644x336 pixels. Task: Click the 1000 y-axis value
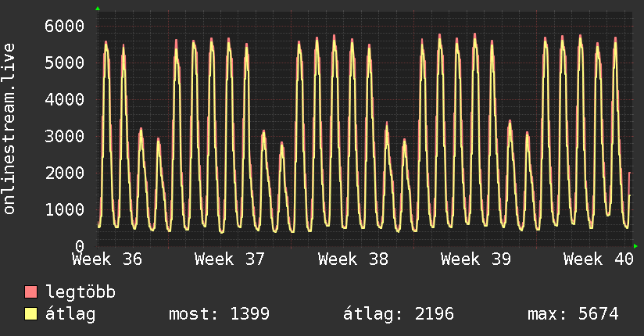point(65,209)
